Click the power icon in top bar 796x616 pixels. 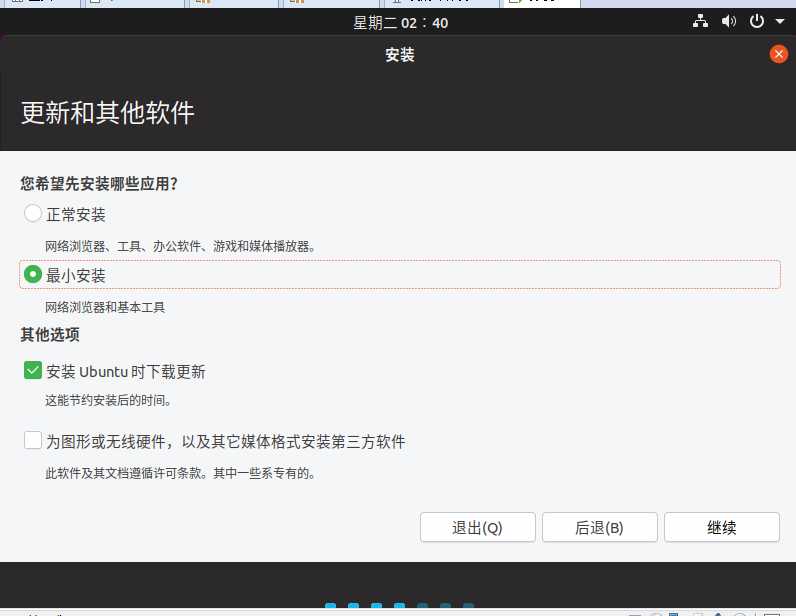tap(756, 21)
